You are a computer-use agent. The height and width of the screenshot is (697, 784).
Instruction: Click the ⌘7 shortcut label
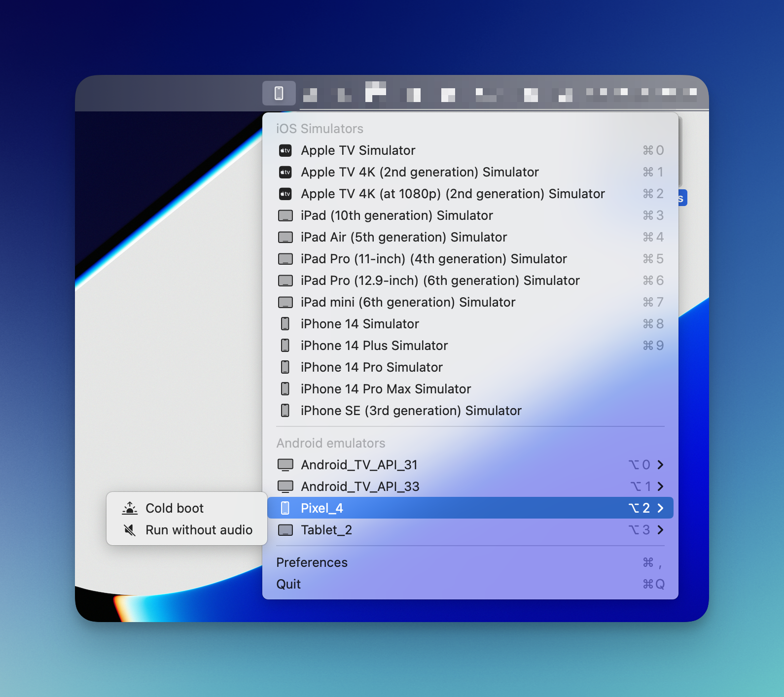tap(653, 302)
